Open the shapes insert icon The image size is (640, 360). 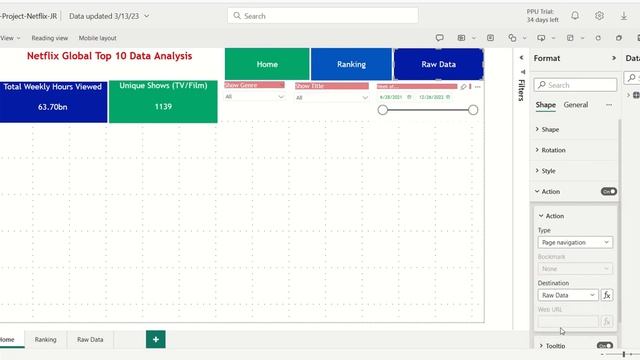512,38
